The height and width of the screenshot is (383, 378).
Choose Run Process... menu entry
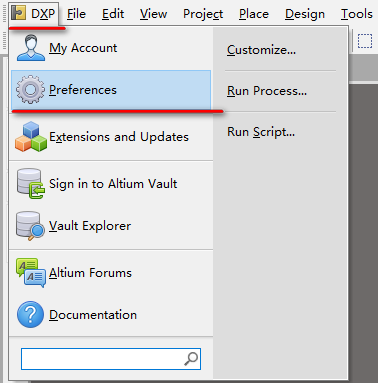coord(267,91)
